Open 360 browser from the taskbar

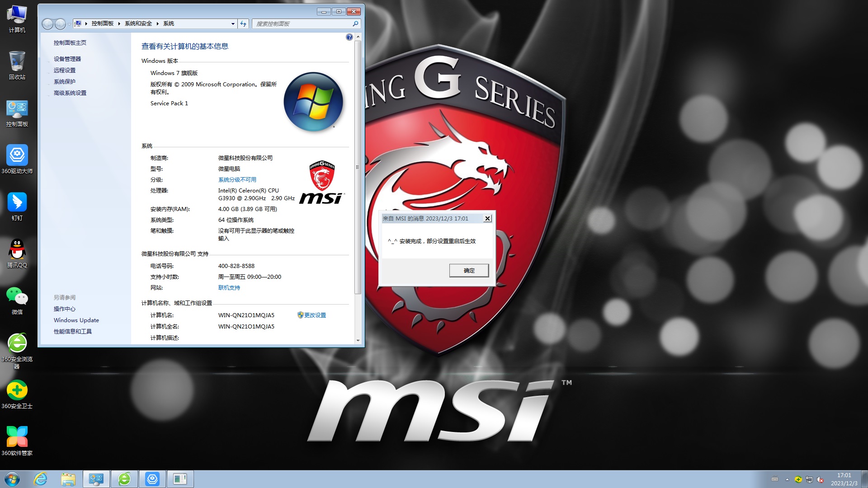[x=124, y=479]
